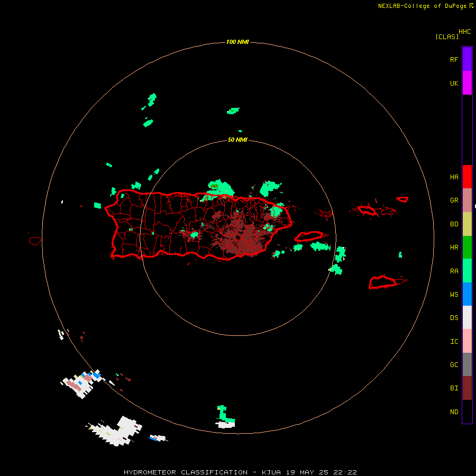The image size is (476, 476).
Task: Select the yellow BD big drops swatch
Action: click(467, 224)
